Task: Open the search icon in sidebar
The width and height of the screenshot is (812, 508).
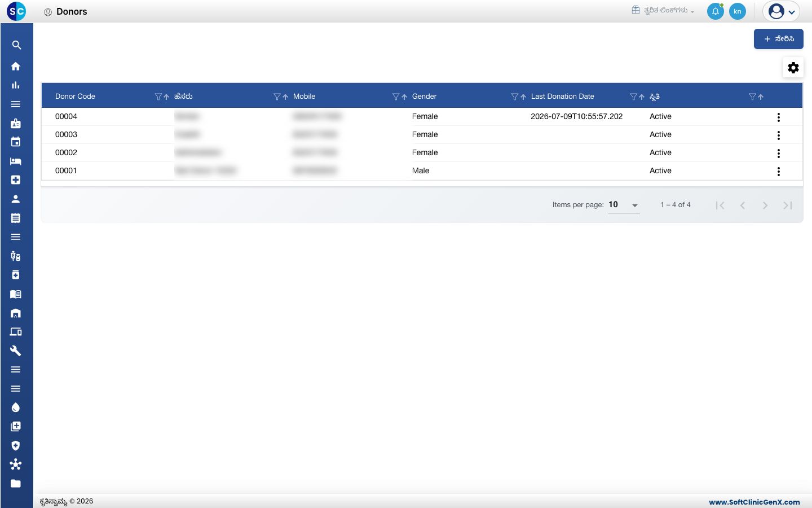Action: tap(16, 45)
